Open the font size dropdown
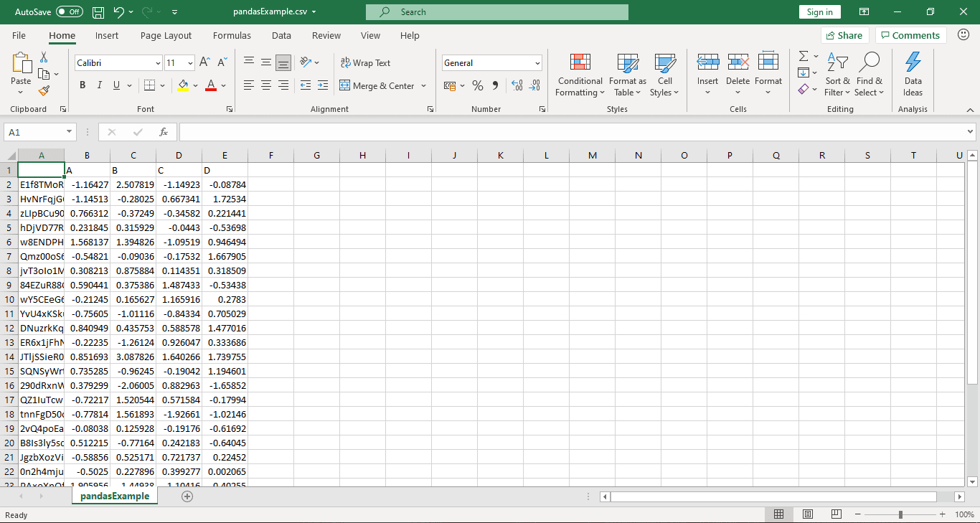 coord(190,63)
